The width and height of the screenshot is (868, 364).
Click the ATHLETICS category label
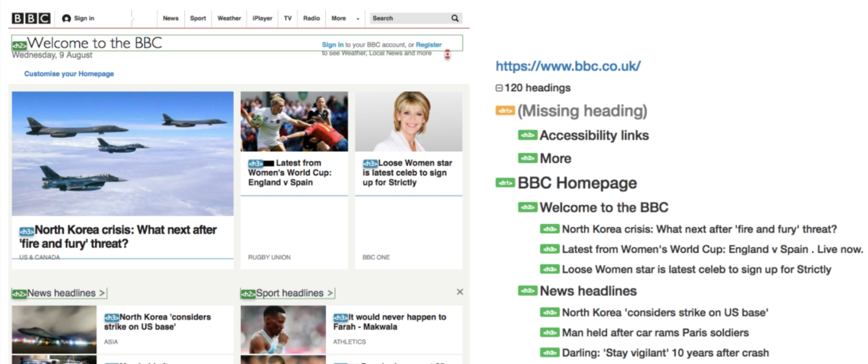pyautogui.click(x=349, y=342)
